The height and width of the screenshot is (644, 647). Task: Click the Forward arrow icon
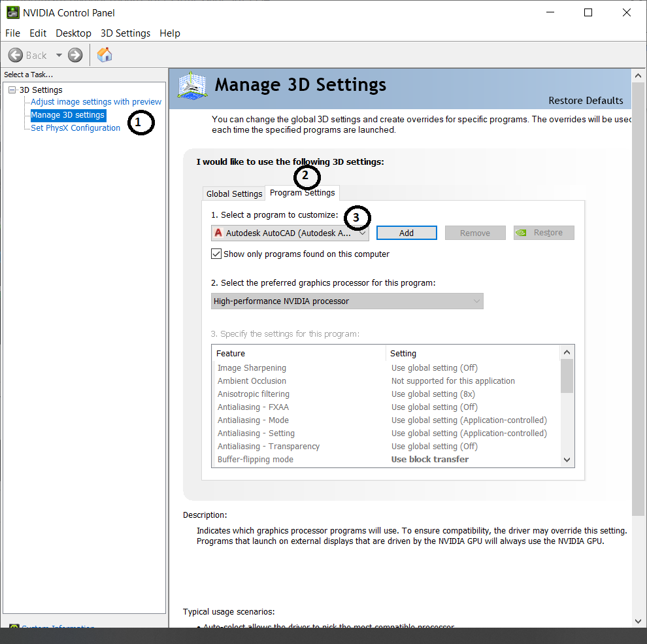(75, 55)
